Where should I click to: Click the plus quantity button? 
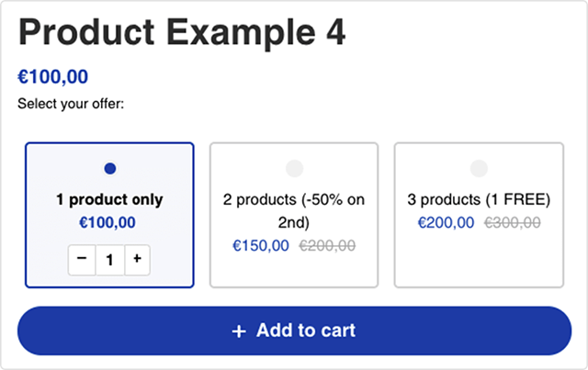coord(137,260)
